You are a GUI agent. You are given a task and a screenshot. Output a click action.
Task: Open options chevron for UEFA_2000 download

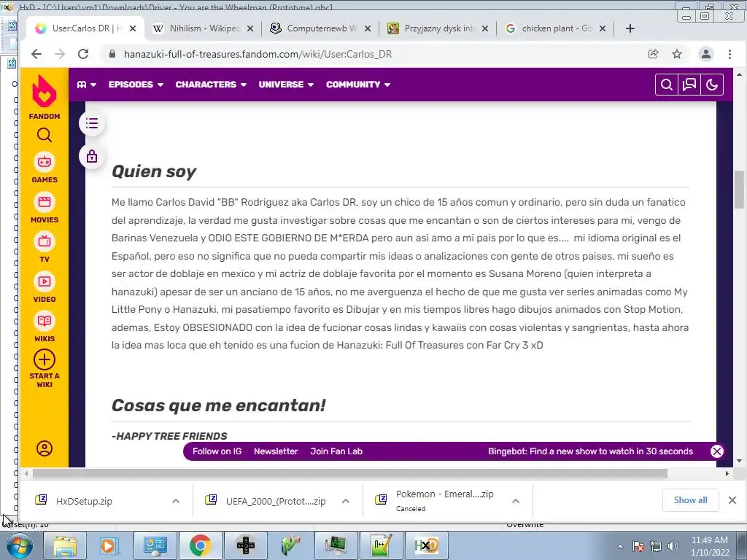[345, 501]
